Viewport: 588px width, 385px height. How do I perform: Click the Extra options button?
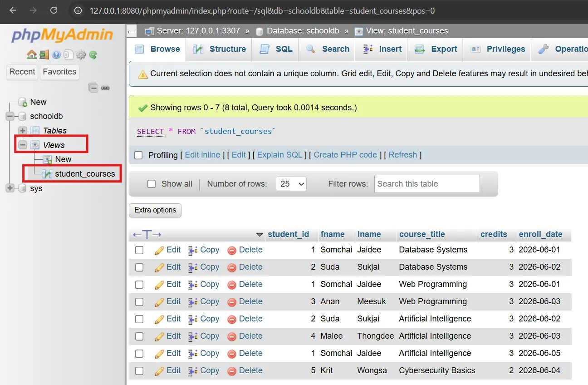coord(155,210)
